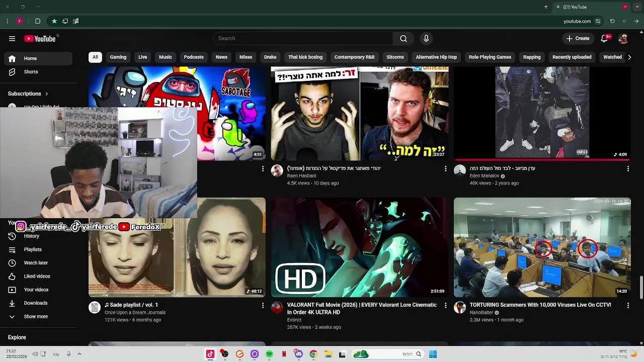Screen dimensions: 644x362
Task: Open the notifications bell
Action: pos(605,38)
